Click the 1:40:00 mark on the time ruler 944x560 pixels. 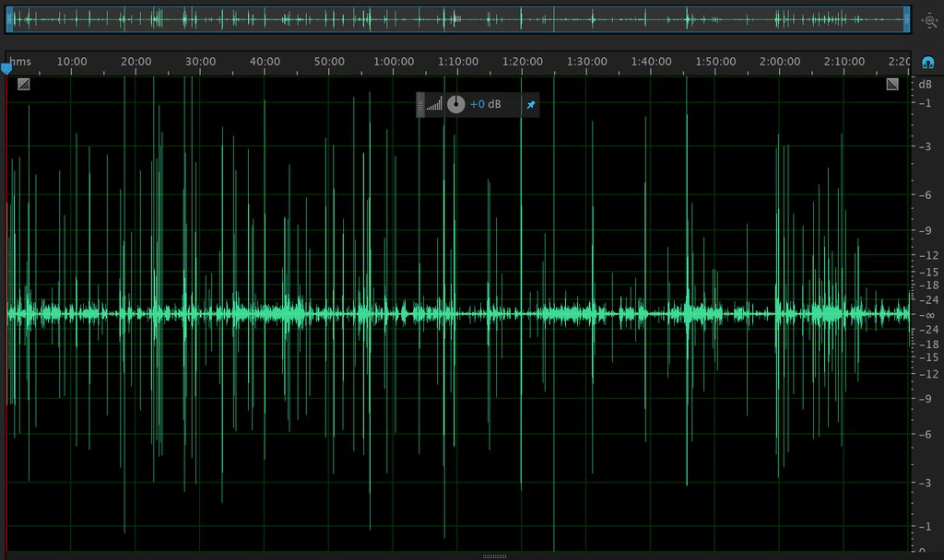[x=652, y=62]
